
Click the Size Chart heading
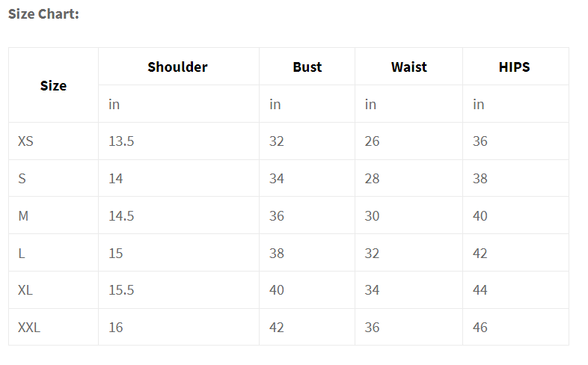click(x=43, y=14)
